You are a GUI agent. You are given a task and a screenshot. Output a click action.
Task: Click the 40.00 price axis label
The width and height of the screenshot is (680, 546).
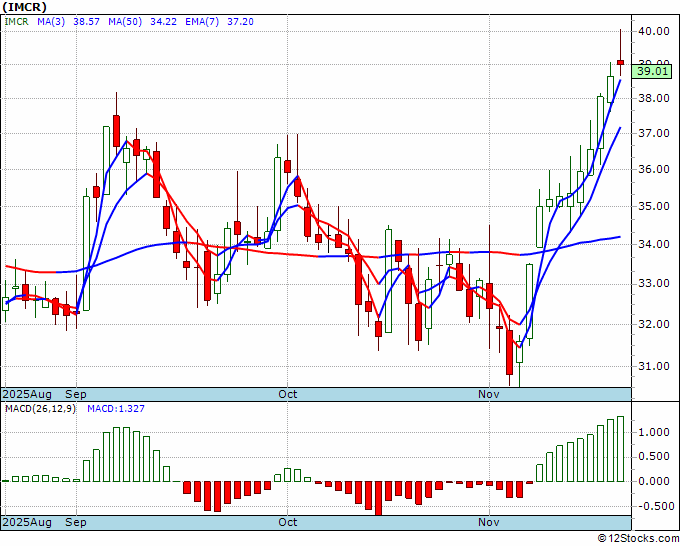(654, 31)
